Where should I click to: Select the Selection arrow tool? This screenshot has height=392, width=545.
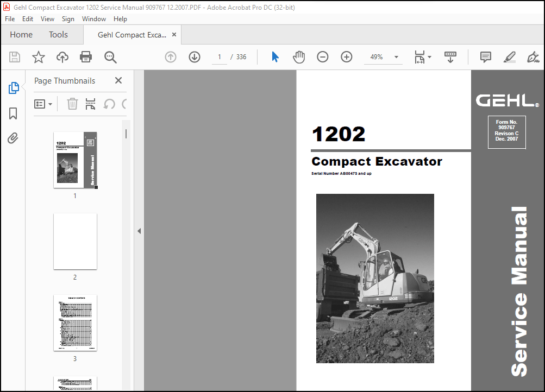tap(274, 56)
